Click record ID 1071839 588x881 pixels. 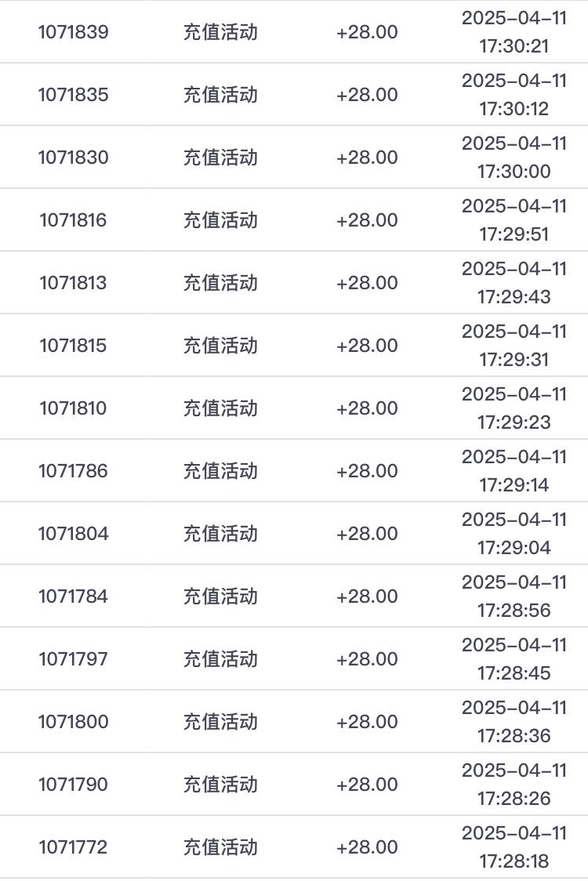(x=74, y=32)
